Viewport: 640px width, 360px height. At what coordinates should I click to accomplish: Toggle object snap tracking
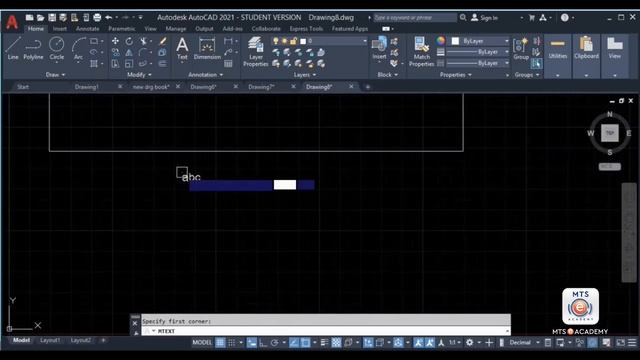(293, 342)
